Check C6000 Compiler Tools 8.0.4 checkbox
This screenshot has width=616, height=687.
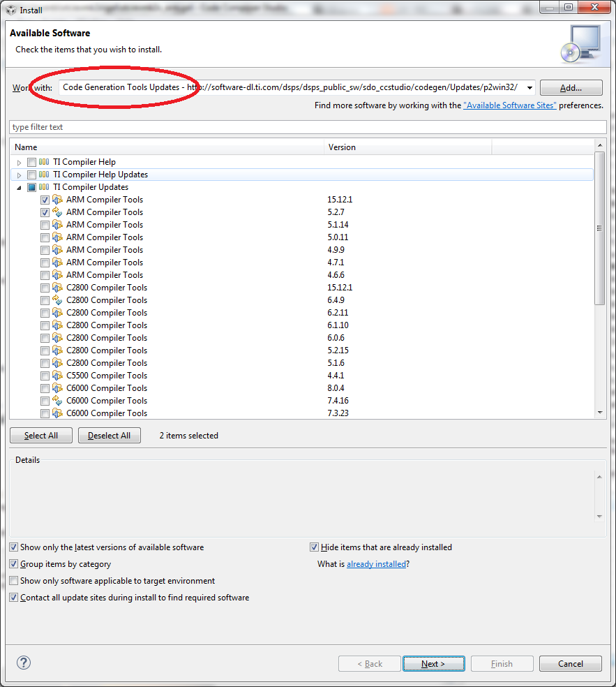[45, 389]
